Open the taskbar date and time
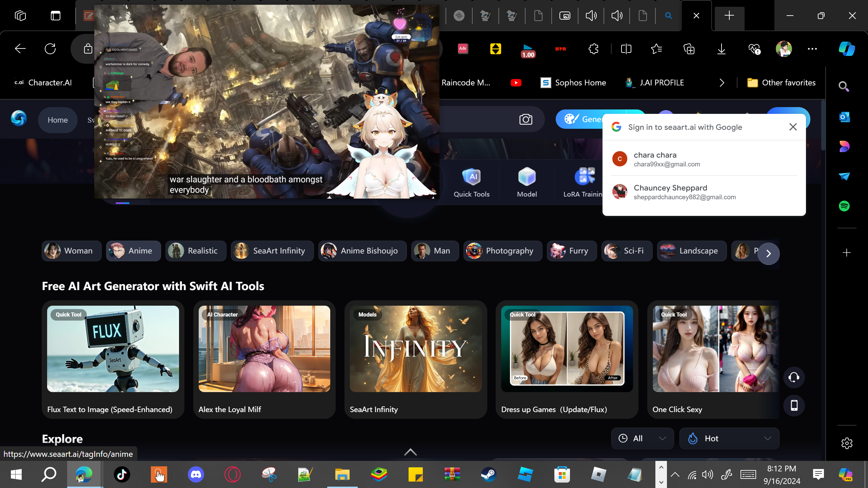Image resolution: width=868 pixels, height=488 pixels. 782,474
